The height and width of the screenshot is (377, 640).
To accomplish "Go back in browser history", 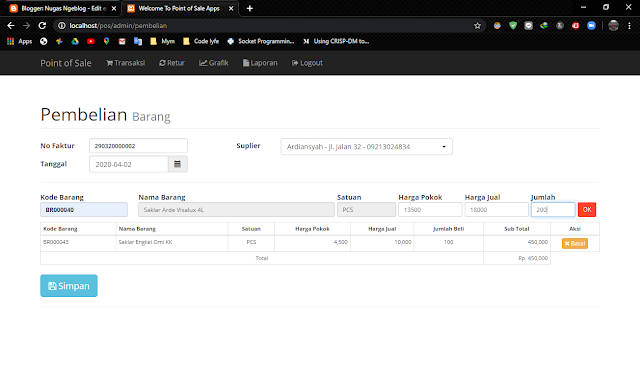I will (11, 26).
